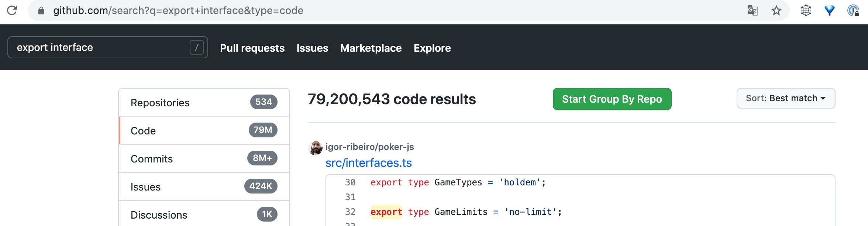868x226 pixels.
Task: Click code line 30 number
Action: pos(350,182)
